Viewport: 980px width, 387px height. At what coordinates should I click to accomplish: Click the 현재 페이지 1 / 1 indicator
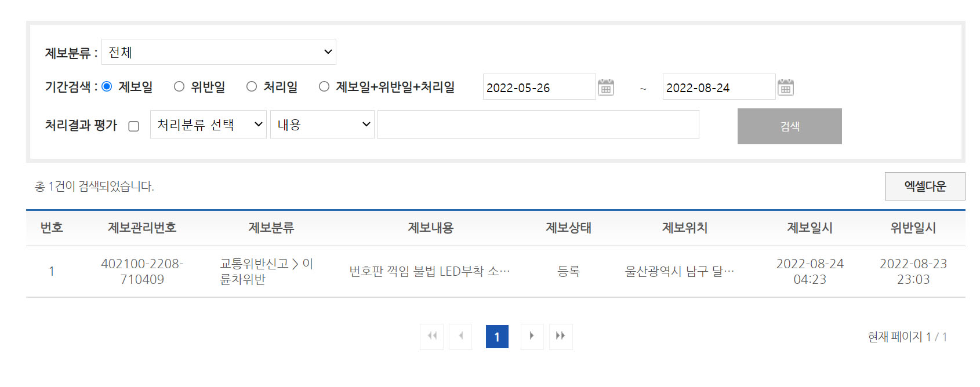pyautogui.click(x=908, y=337)
